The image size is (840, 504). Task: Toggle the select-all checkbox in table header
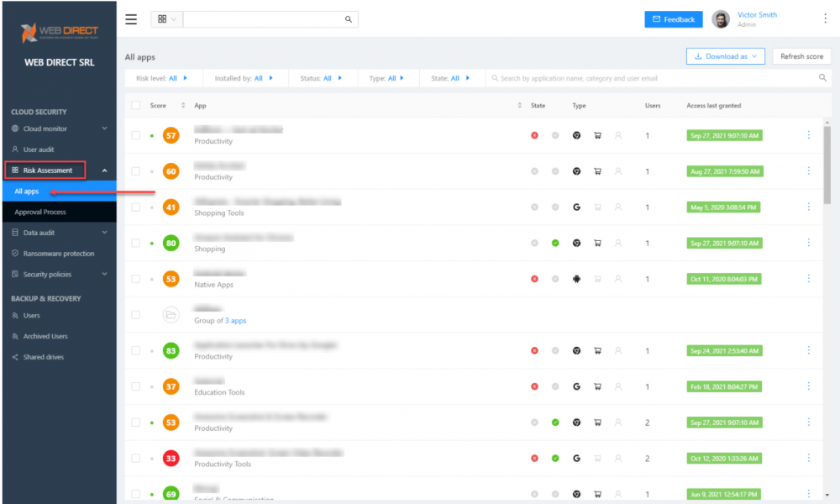(136, 106)
